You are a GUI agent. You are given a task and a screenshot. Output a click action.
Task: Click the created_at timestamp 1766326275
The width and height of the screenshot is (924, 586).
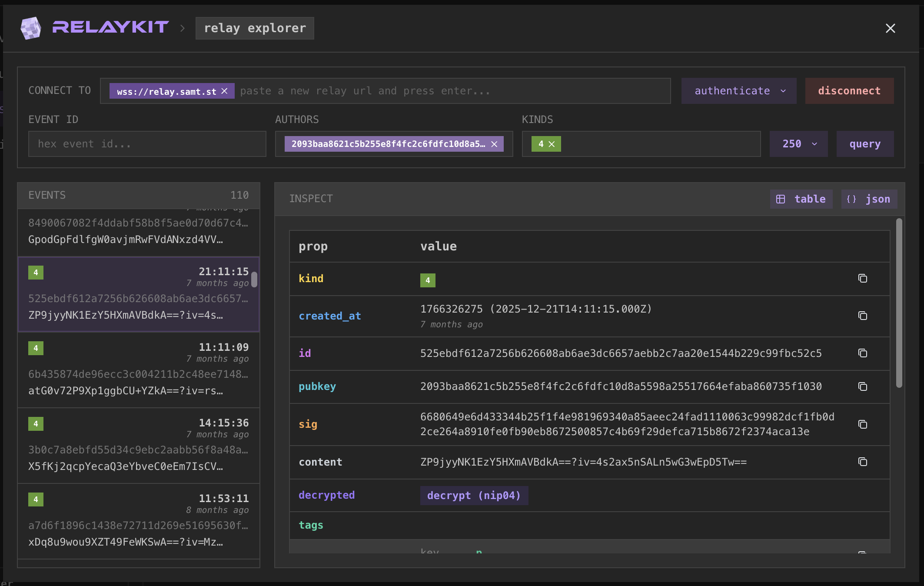point(536,309)
